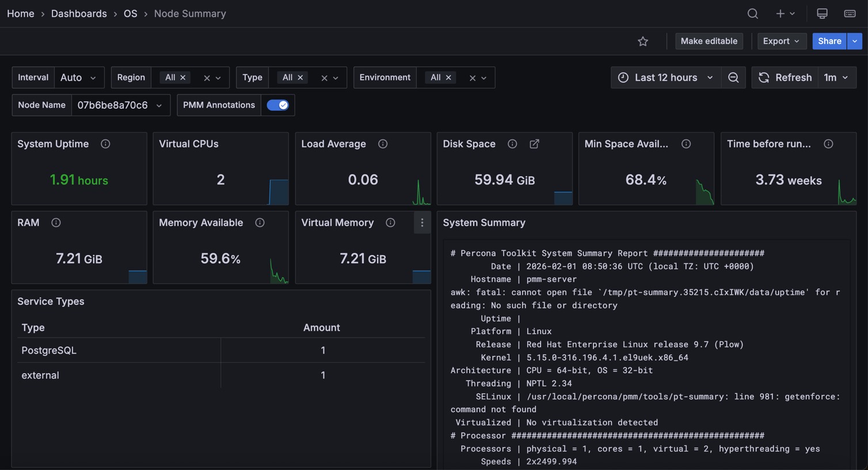Sort Service Types by Amount column
868x470 pixels.
coord(321,327)
